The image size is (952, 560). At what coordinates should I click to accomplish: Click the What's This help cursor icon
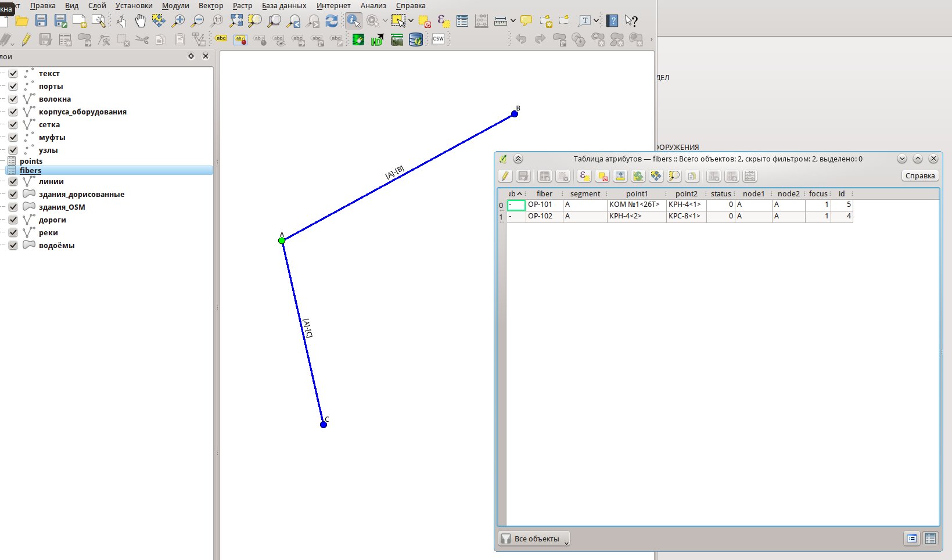631,21
